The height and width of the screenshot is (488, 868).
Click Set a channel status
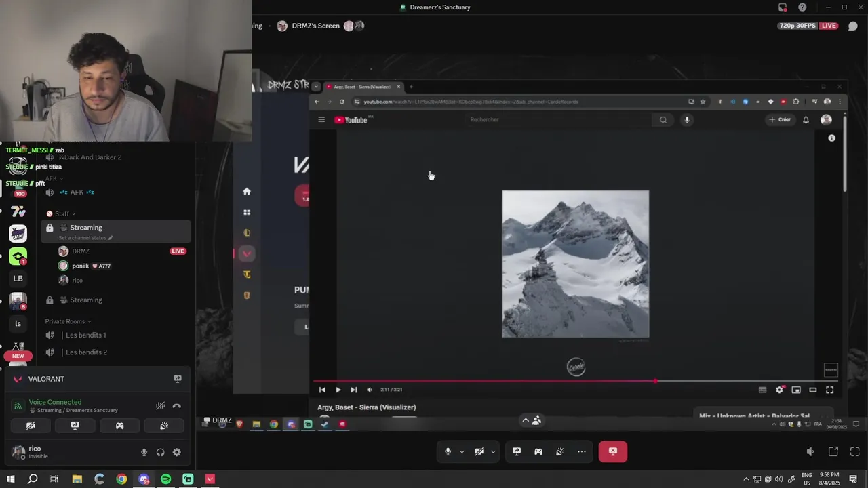(x=85, y=238)
